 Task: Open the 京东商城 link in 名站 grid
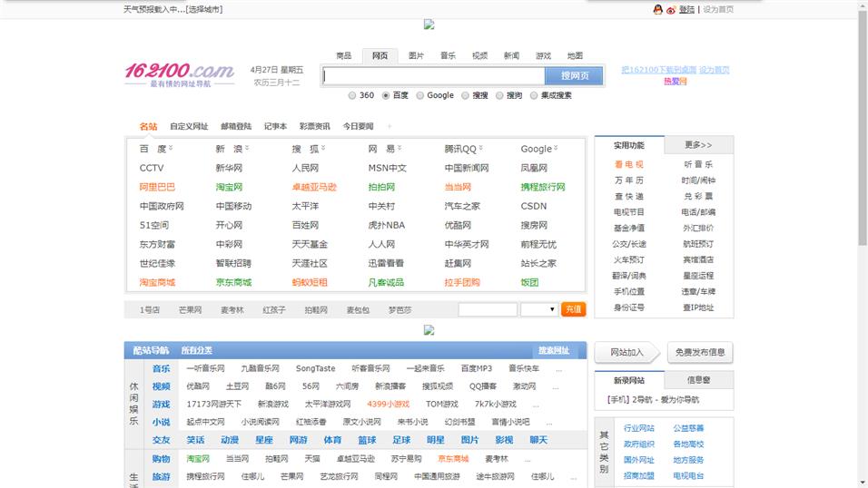point(233,282)
